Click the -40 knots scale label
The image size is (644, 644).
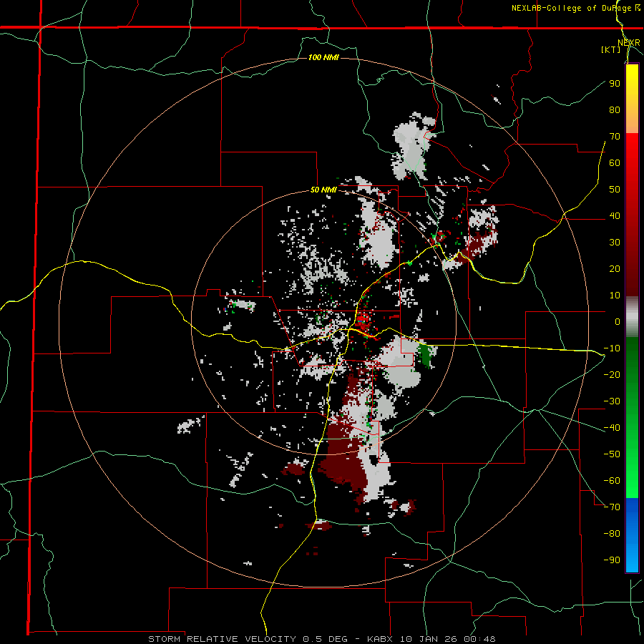612,428
